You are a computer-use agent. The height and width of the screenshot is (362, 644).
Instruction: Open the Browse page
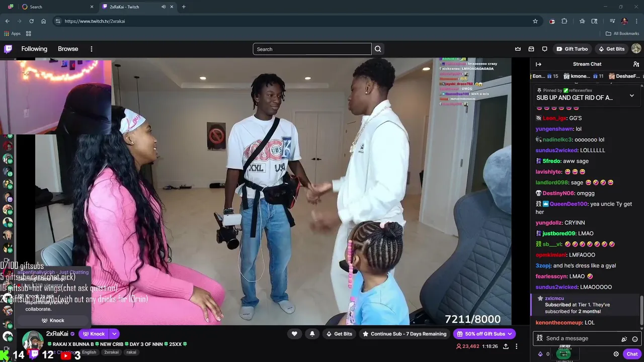pyautogui.click(x=68, y=49)
